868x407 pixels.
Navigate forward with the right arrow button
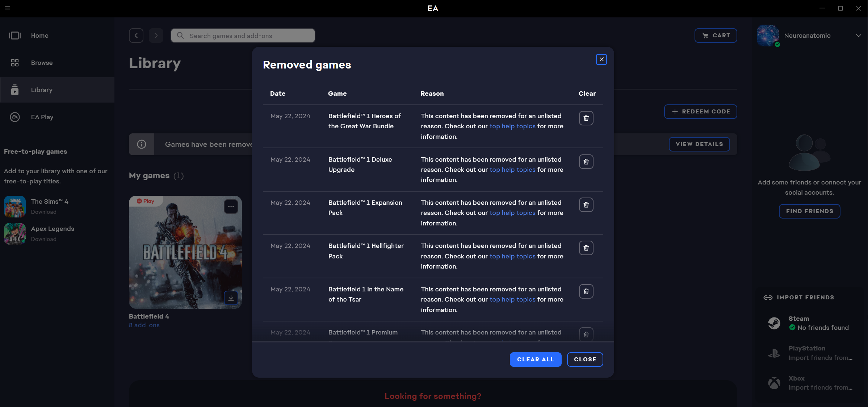(156, 36)
